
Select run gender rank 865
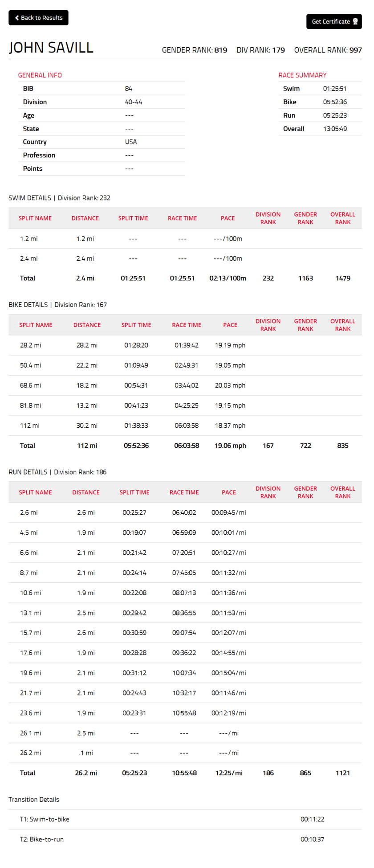point(305,773)
